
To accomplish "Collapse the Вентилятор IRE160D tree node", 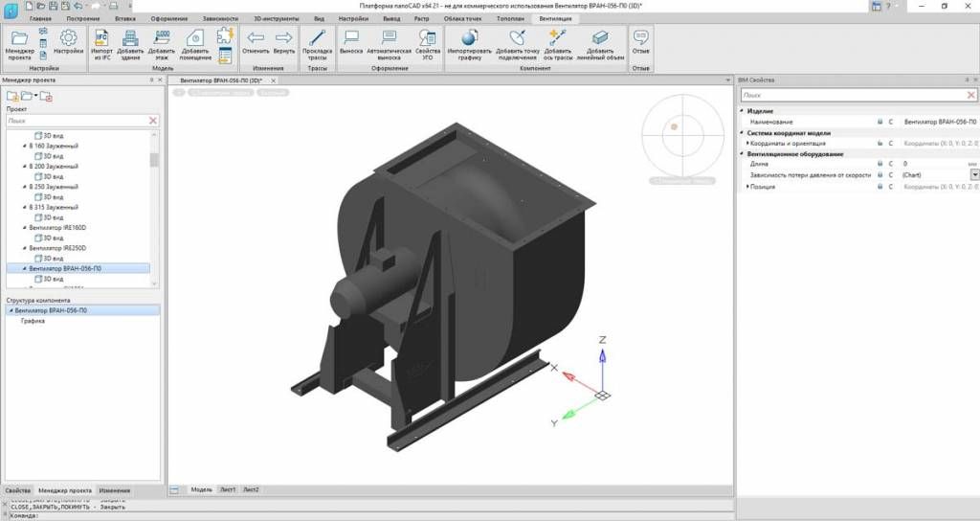I will (x=24, y=228).
